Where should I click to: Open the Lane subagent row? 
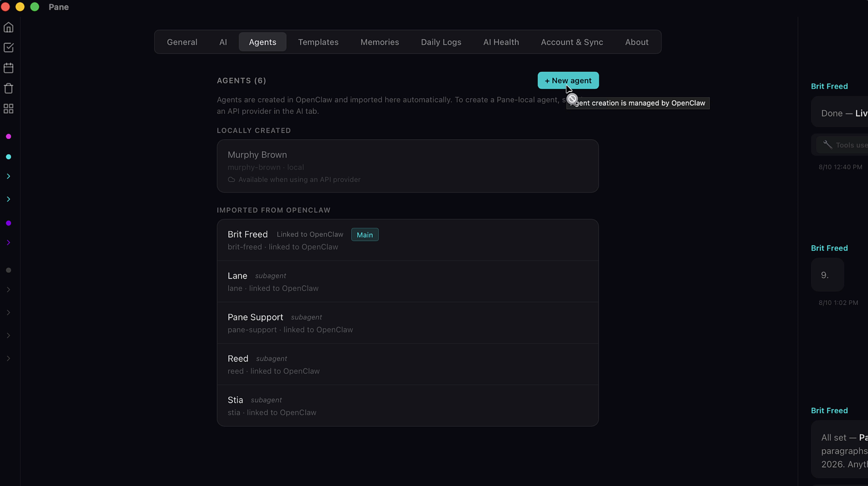(x=408, y=281)
